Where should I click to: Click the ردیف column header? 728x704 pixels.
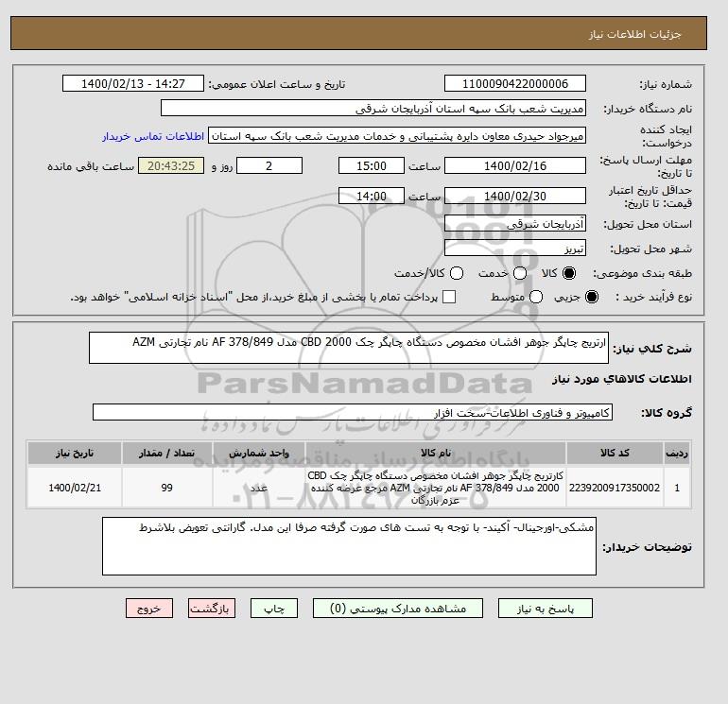point(677,453)
